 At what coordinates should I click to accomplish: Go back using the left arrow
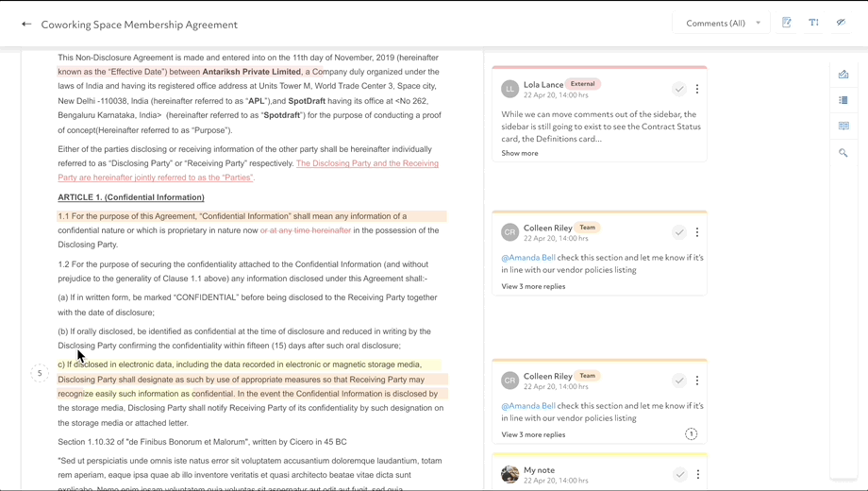(26, 24)
